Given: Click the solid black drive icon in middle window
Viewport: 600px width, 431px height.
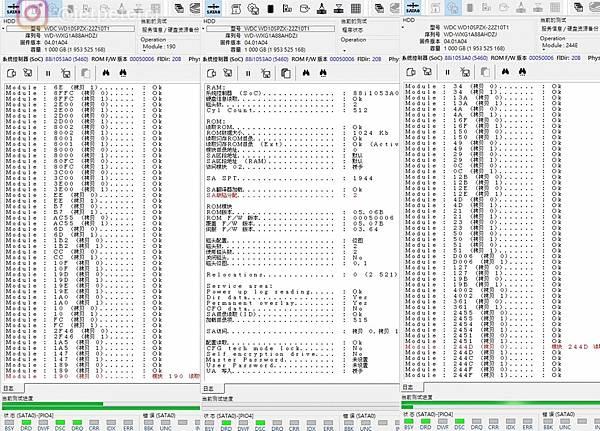Looking at the screenshot, I should point(271,8).
